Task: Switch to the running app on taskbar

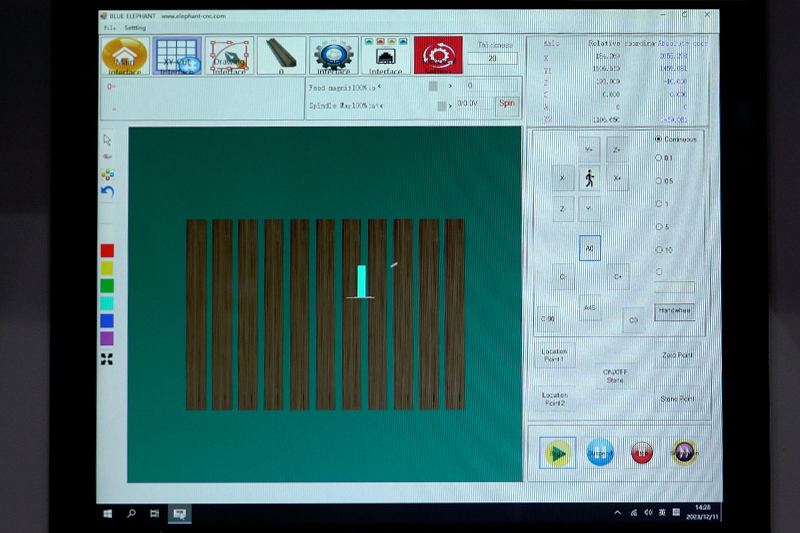Action: [x=180, y=514]
